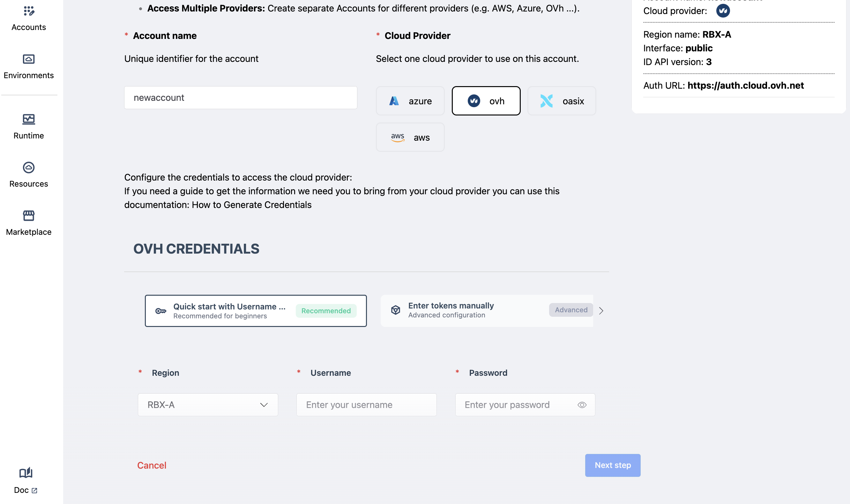Select aws as cloud provider
850x504 pixels.
(x=410, y=137)
